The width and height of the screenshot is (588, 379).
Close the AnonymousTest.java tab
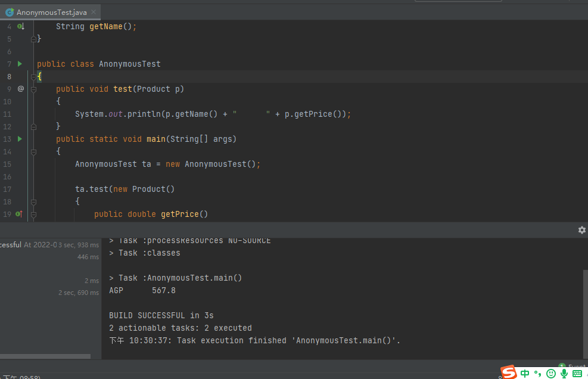coord(95,12)
